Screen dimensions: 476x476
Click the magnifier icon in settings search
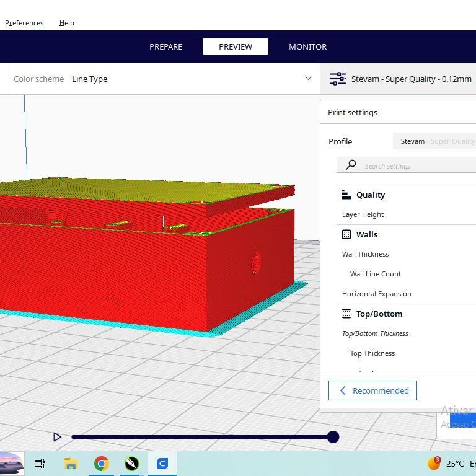coord(351,165)
